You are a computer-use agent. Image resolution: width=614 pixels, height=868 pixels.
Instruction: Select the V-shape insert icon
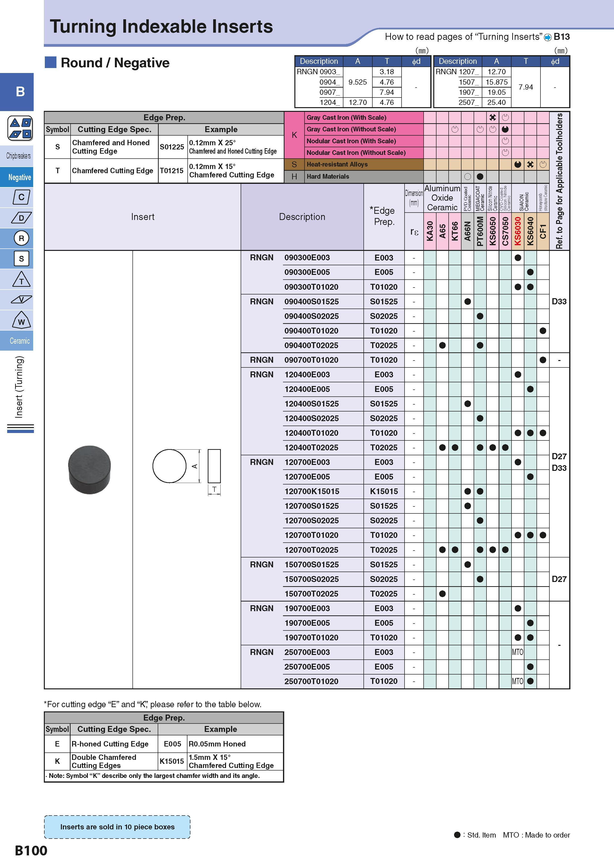[21, 300]
